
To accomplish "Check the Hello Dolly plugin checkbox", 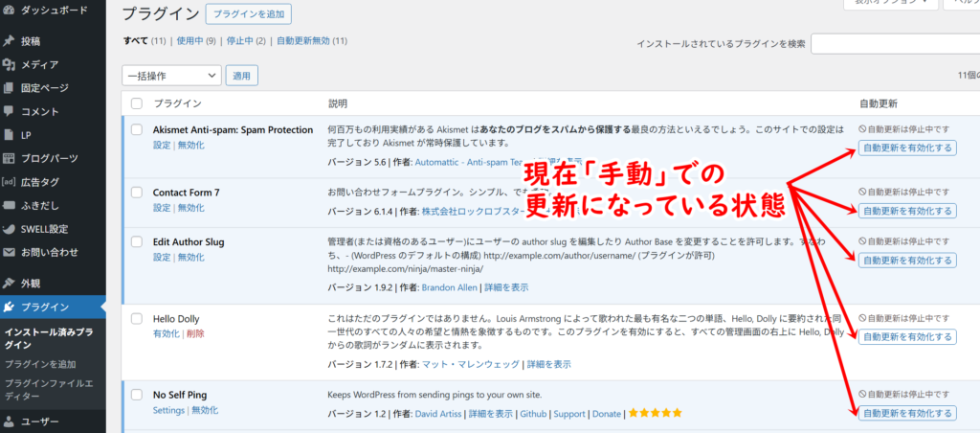I will [137, 318].
